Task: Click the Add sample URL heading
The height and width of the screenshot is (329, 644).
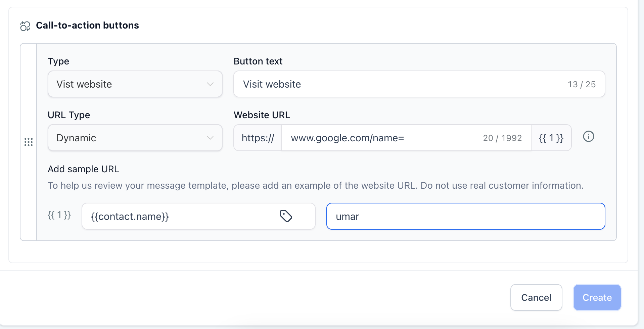Action: pyautogui.click(x=83, y=169)
